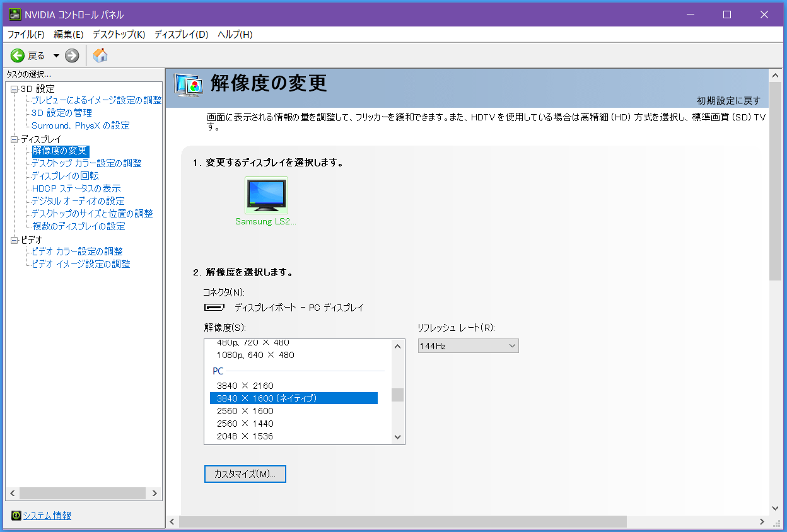Go to the Home icon in toolbar
The image size is (787, 532).
tap(100, 55)
